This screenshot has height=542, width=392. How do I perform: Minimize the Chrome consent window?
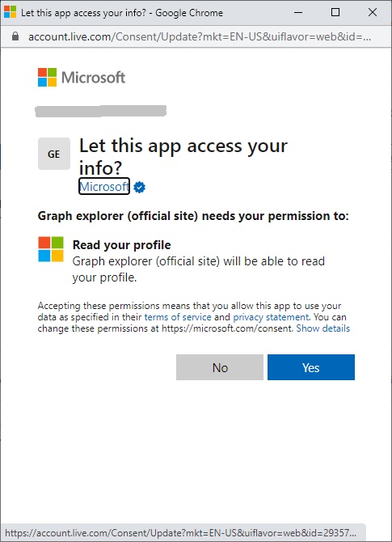pyautogui.click(x=298, y=12)
